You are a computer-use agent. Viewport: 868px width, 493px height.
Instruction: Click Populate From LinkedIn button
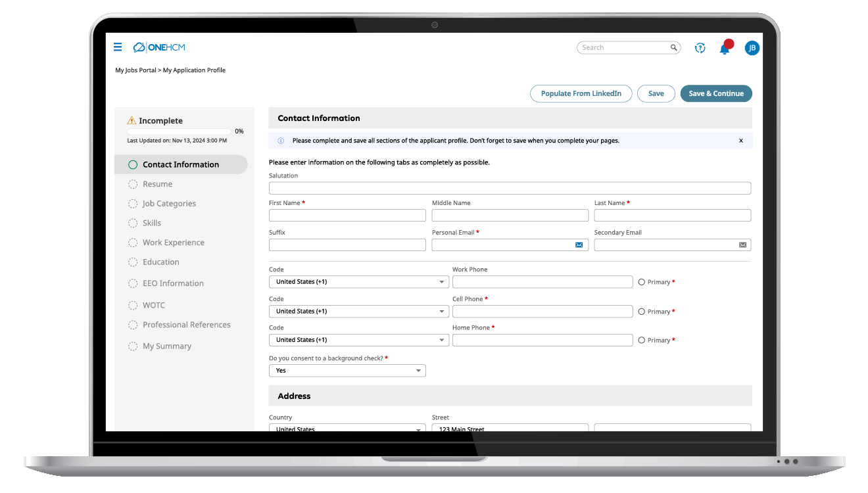click(581, 93)
